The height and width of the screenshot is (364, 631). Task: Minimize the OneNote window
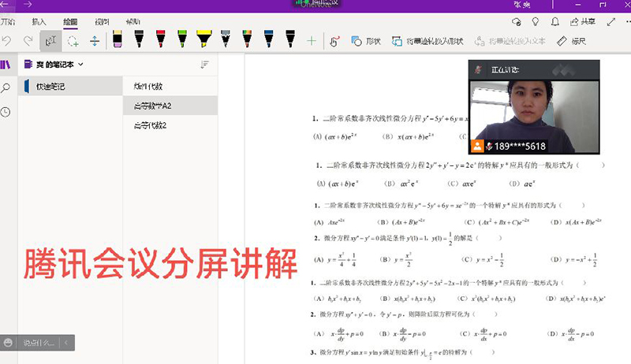tap(578, 5)
